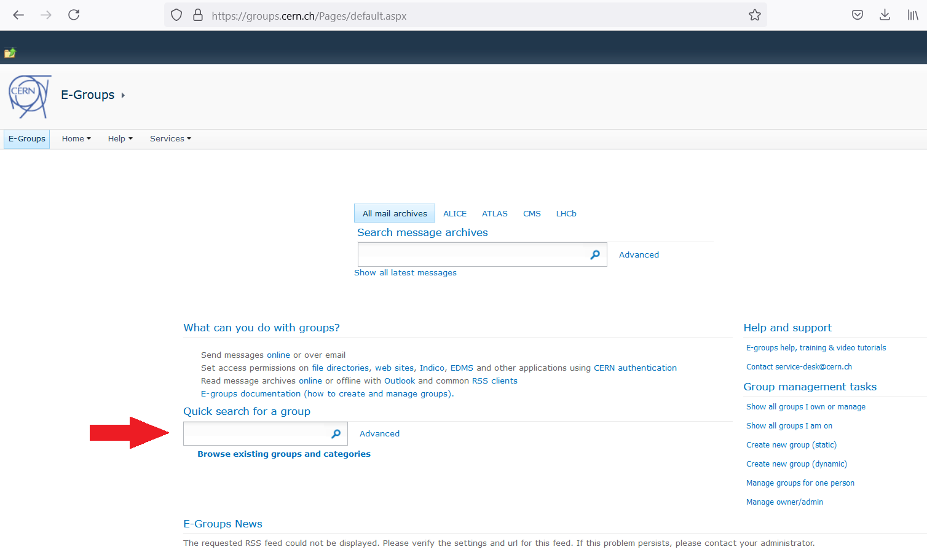927x560 pixels.
Task: Open the Services dropdown menu
Action: coord(170,139)
